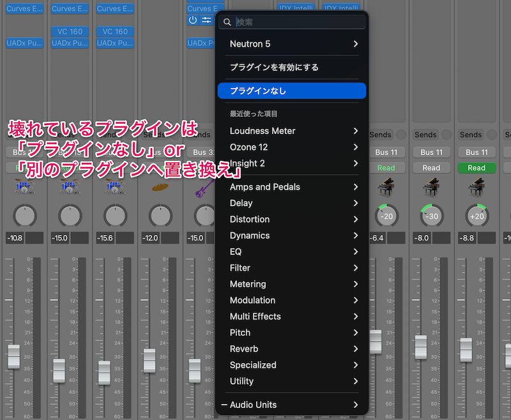The width and height of the screenshot is (511, 420).
Task: Click the power icon on the plugin slot
Action: pyautogui.click(x=193, y=20)
